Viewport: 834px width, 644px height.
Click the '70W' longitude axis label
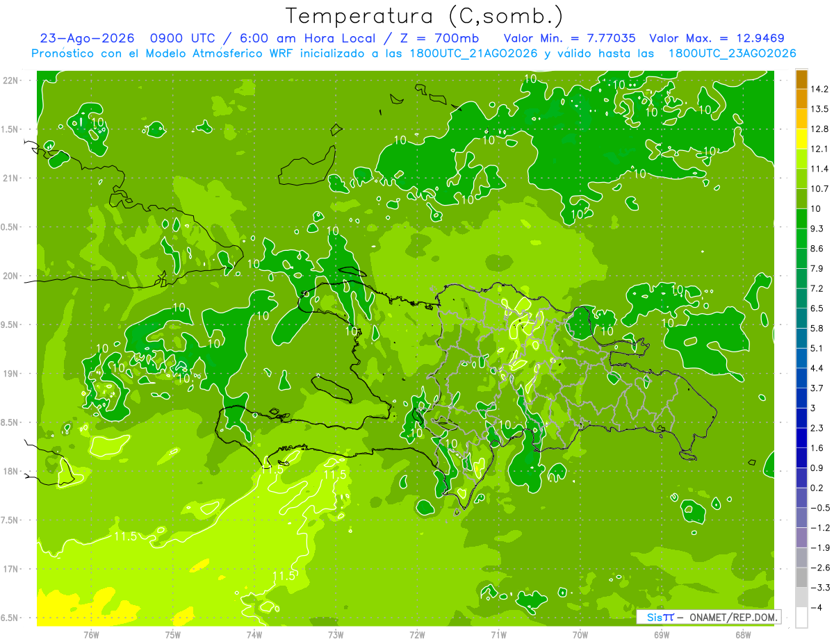(x=580, y=635)
